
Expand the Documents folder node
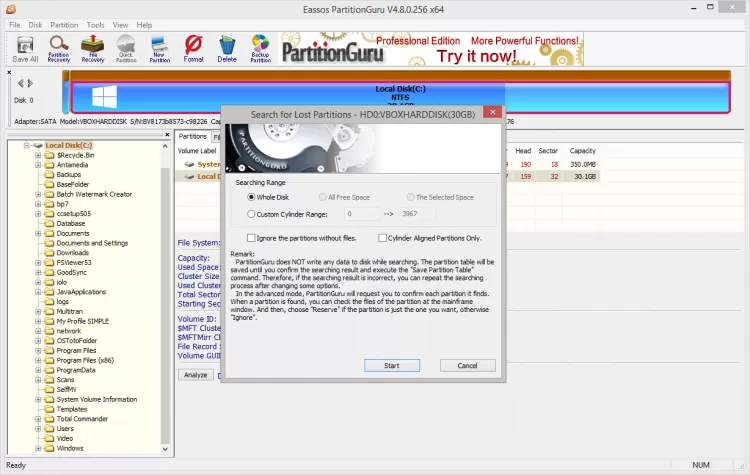pyautogui.click(x=38, y=233)
